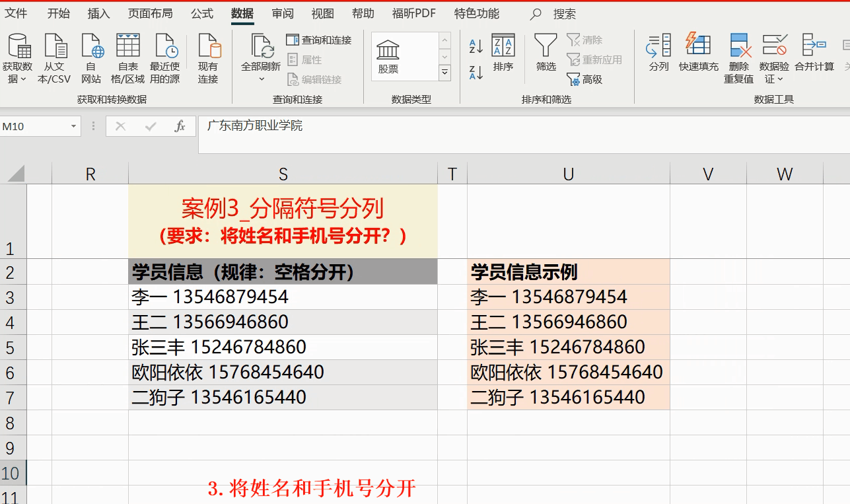The image size is (850, 504).
Task: Click the select-all corner triangle
Action: coord(15,173)
